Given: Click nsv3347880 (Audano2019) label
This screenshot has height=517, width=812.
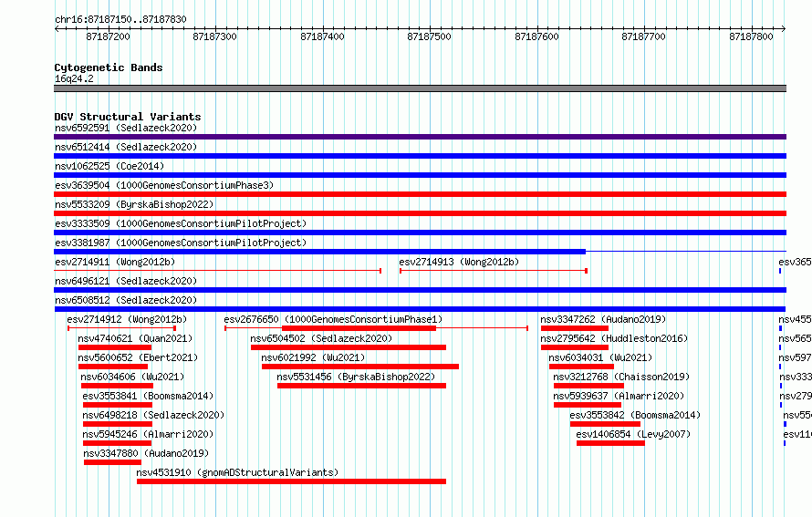Looking at the screenshot, I should pos(146,453).
